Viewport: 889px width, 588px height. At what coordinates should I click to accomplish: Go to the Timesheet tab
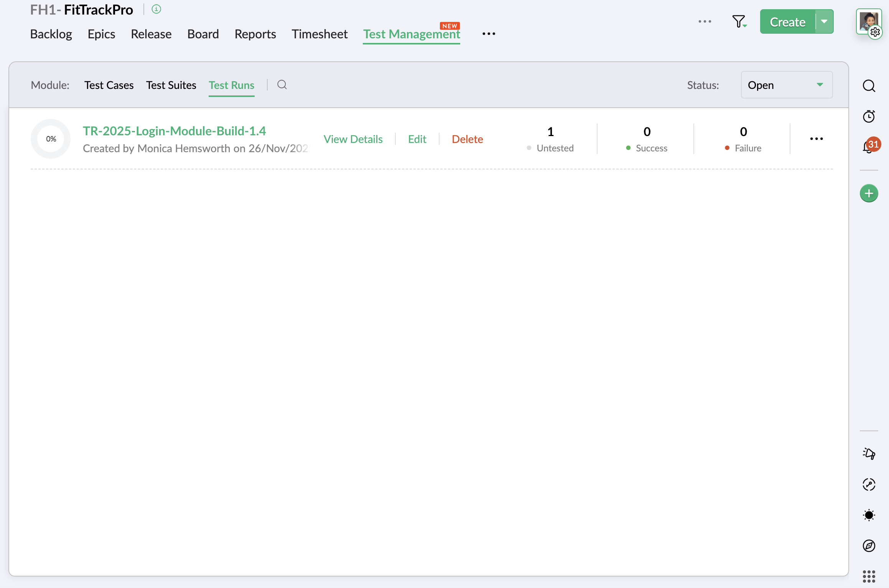tap(319, 34)
